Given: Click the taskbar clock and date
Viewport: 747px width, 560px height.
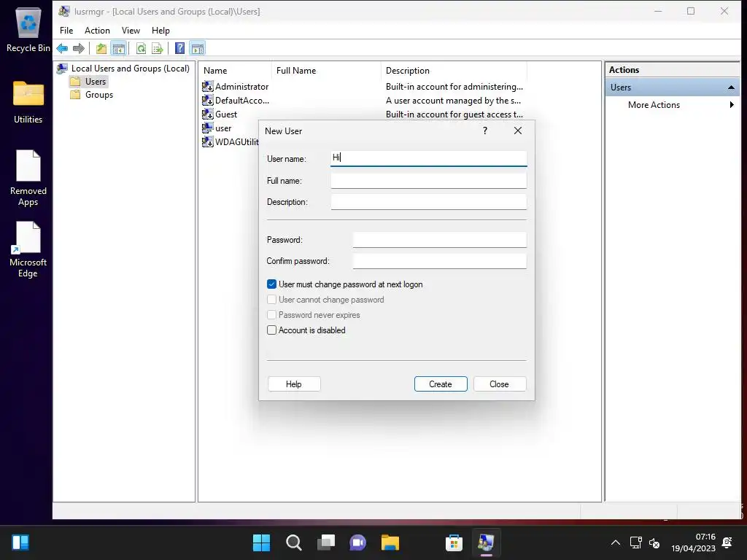Looking at the screenshot, I should point(693,542).
